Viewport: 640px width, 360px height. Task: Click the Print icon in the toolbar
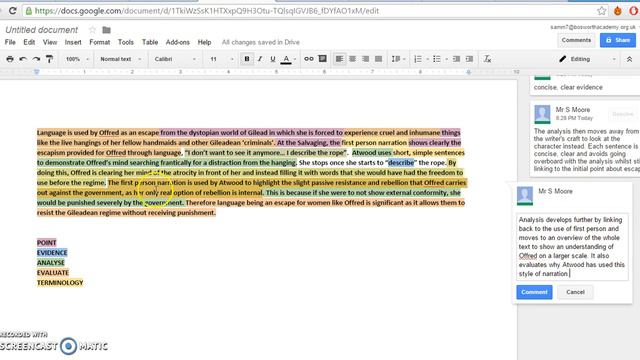10,59
